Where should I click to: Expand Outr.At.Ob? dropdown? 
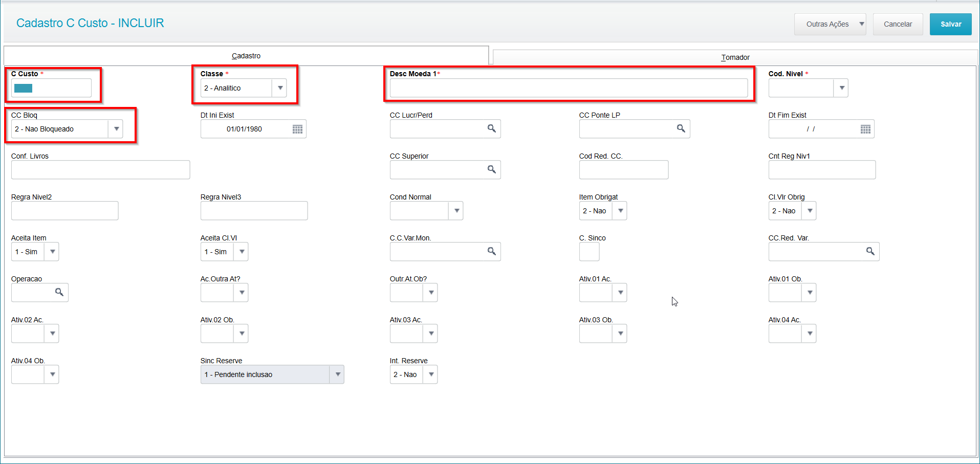(x=430, y=293)
